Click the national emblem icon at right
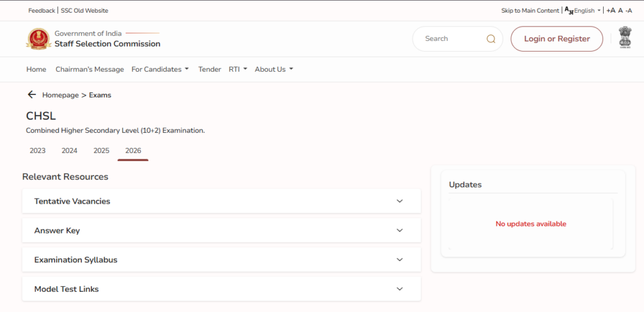 pos(625,38)
